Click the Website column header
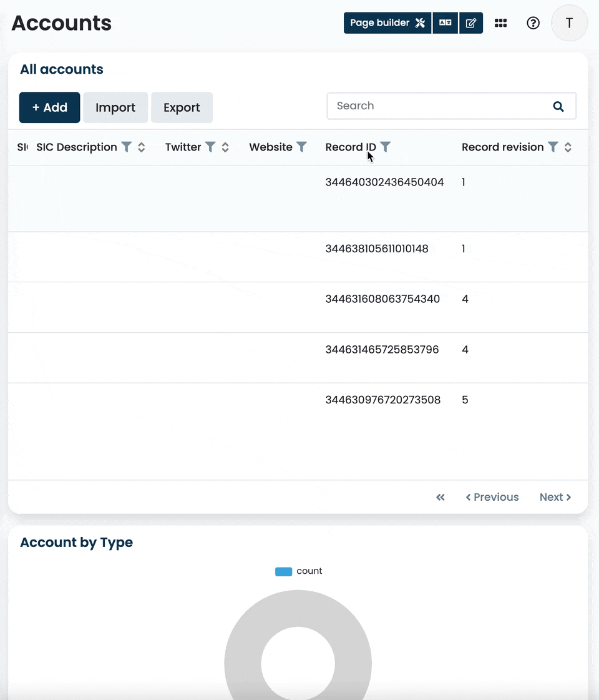 [271, 147]
